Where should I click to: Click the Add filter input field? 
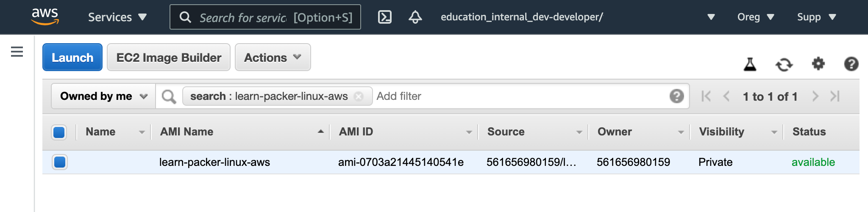[x=520, y=96]
